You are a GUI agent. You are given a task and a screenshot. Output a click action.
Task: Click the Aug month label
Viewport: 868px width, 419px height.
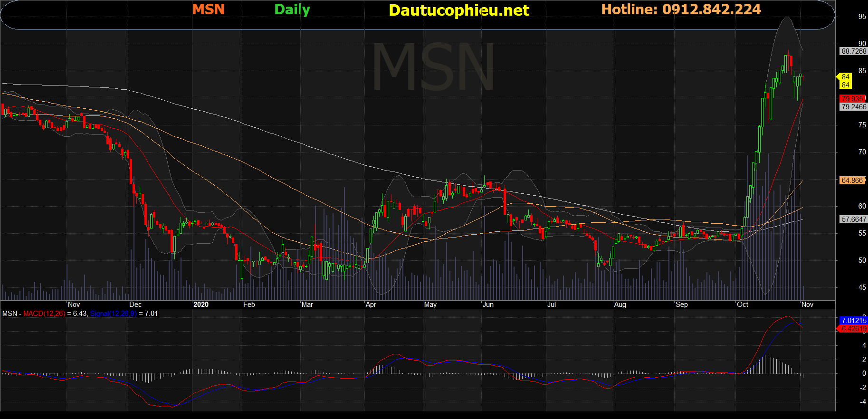click(620, 305)
